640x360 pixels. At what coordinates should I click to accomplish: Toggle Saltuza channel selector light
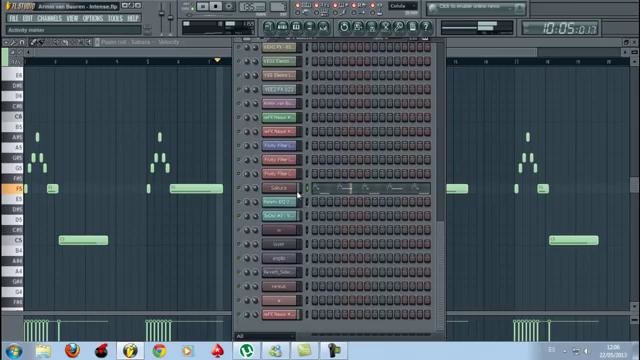[307, 188]
